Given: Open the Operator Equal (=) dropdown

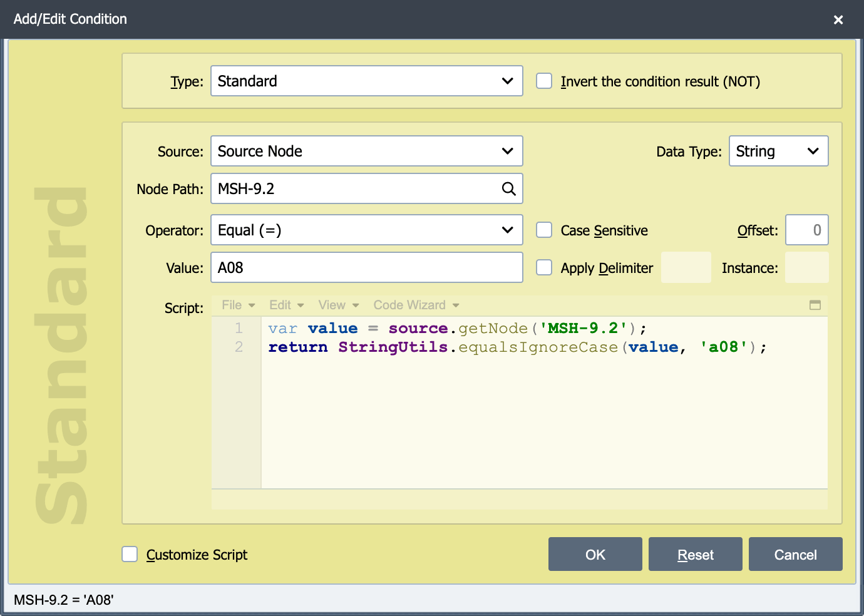Looking at the screenshot, I should 367,230.
